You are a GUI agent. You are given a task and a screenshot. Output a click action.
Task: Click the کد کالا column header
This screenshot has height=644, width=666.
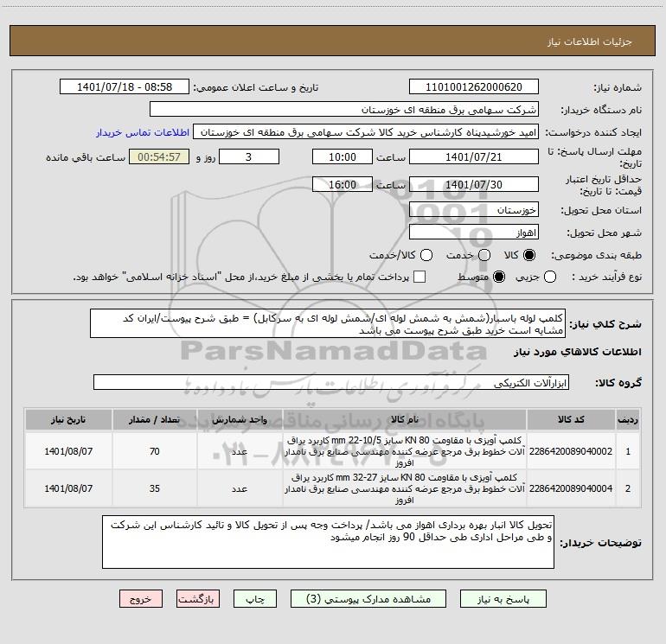(571, 419)
